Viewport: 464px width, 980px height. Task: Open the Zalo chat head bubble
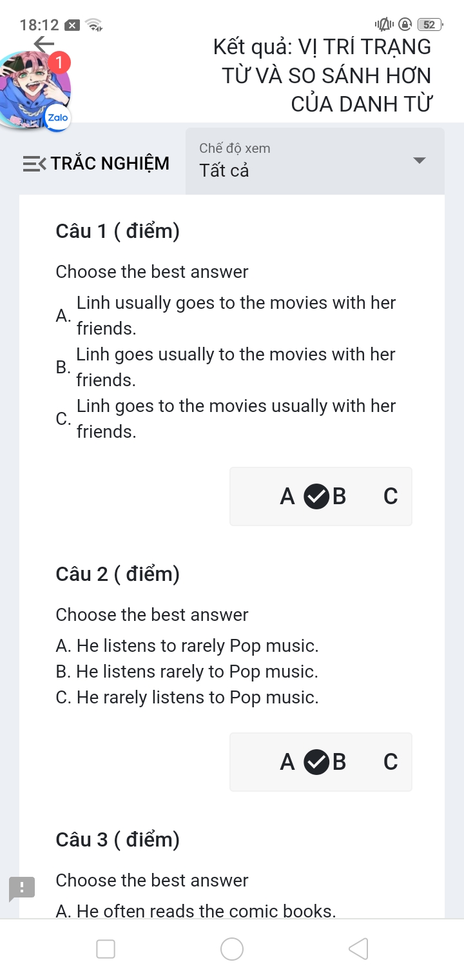coord(35,90)
